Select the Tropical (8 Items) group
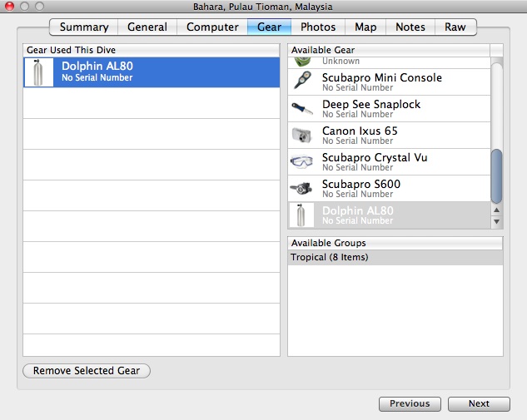The image size is (527, 420). coord(395,258)
